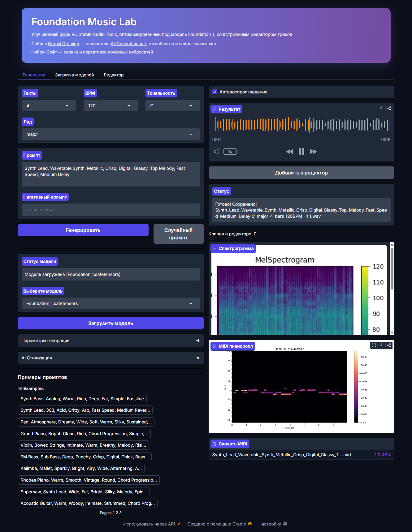This screenshot has width=412, height=532.
Task: Open MIDI пианоролл image in fullscreen
Action: [374, 345]
